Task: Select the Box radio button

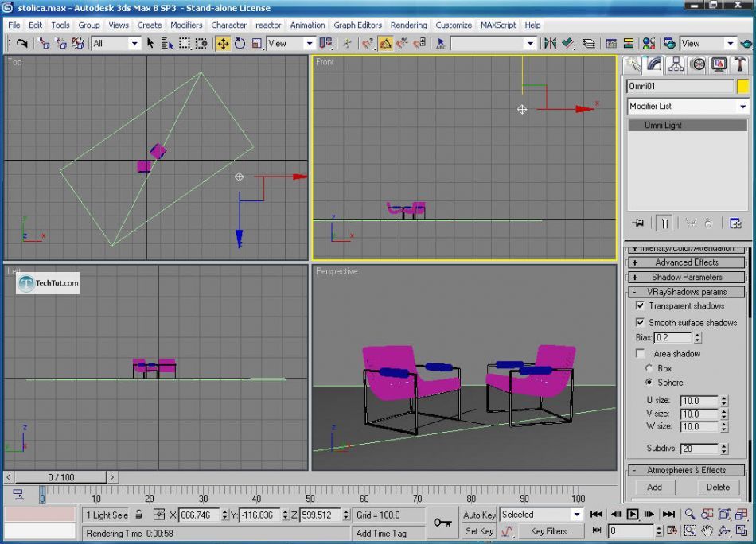Action: click(649, 368)
